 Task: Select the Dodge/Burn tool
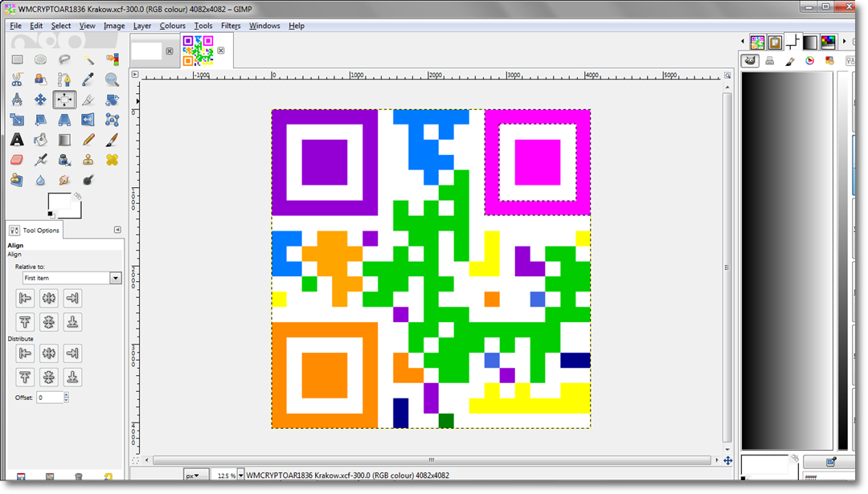tap(88, 180)
